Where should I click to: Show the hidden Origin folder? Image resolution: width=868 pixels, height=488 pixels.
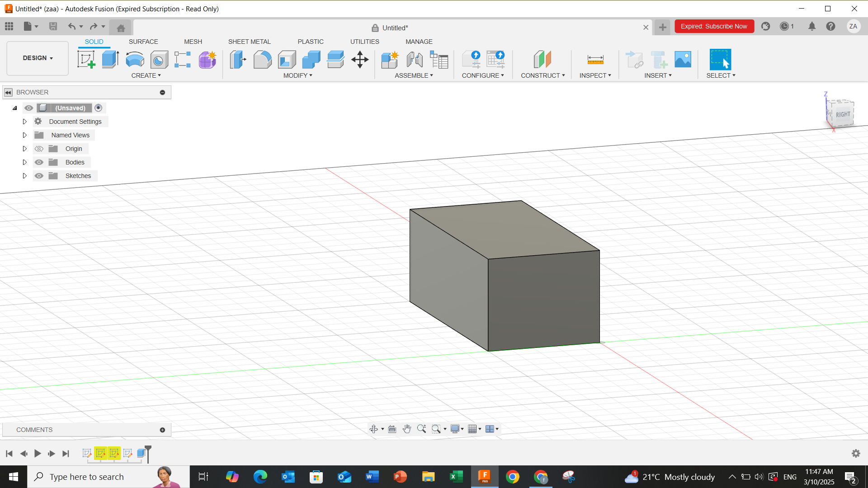(x=39, y=149)
